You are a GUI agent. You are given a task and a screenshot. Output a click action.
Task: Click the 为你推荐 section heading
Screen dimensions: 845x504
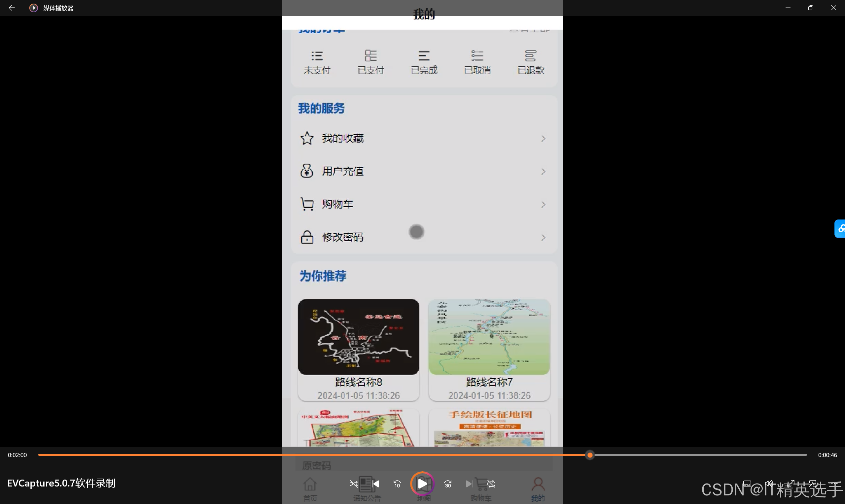pos(323,276)
